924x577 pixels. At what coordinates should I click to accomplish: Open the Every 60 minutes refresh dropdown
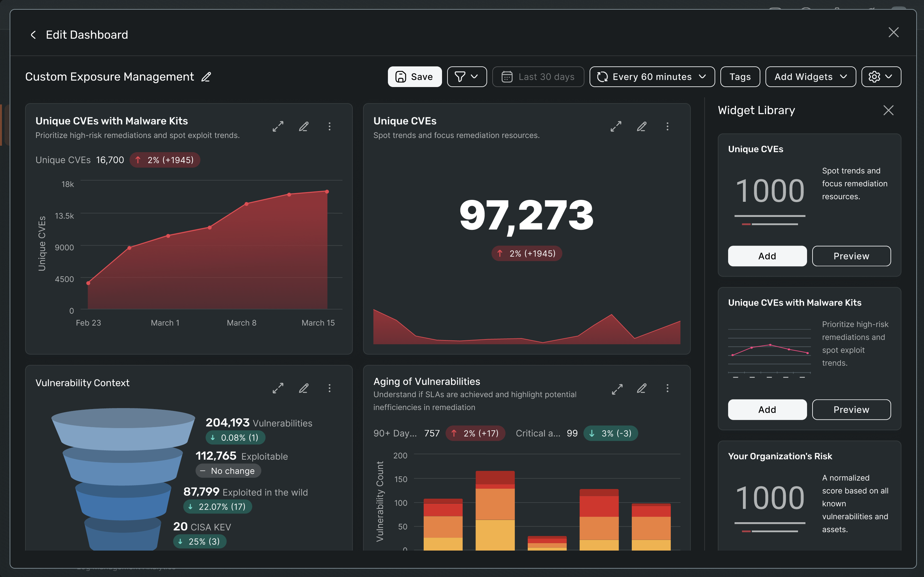point(652,77)
